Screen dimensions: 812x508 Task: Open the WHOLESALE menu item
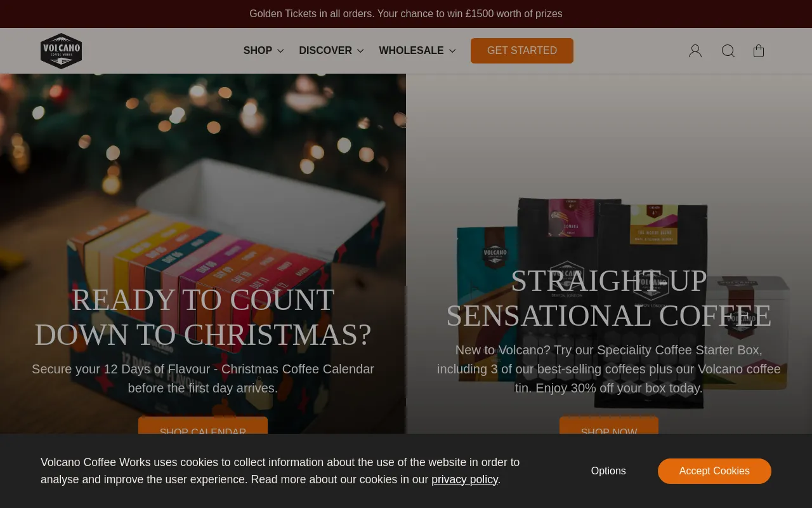pyautogui.click(x=411, y=51)
